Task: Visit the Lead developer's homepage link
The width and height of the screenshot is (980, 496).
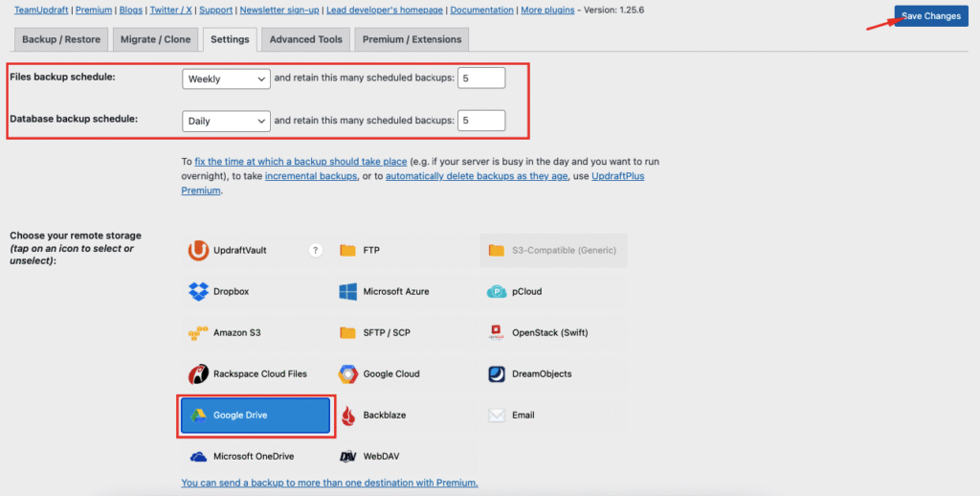Action: [x=385, y=10]
